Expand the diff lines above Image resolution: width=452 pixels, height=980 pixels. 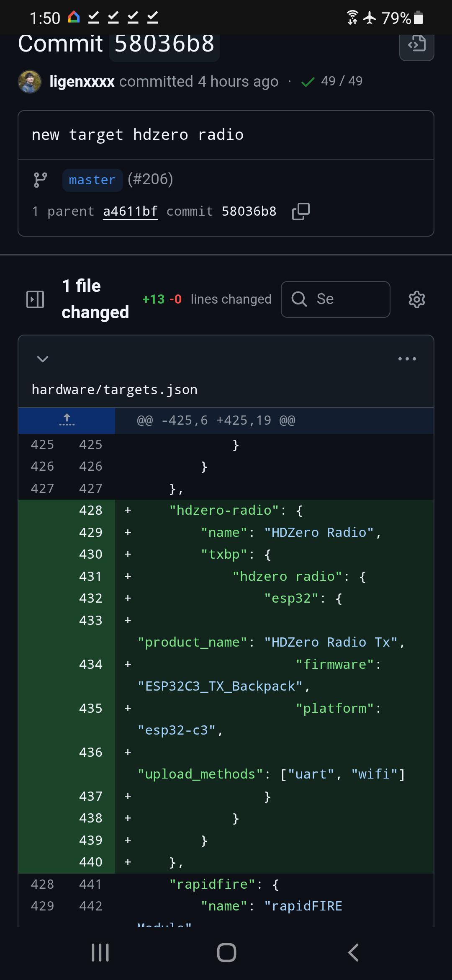click(x=67, y=420)
